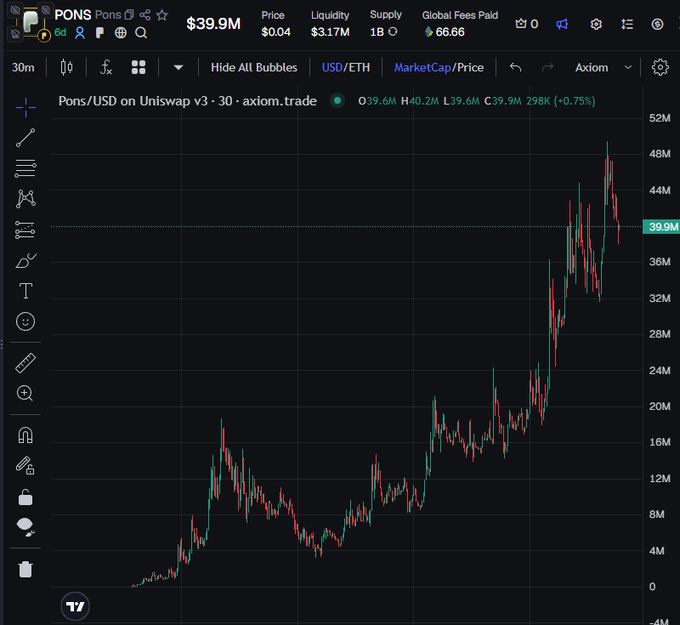Select the trend line drawing tool

coord(26,138)
